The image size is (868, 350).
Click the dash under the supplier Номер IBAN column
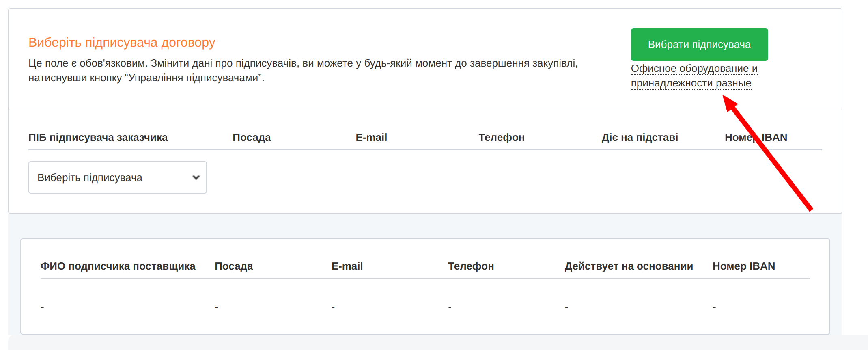[x=714, y=307]
